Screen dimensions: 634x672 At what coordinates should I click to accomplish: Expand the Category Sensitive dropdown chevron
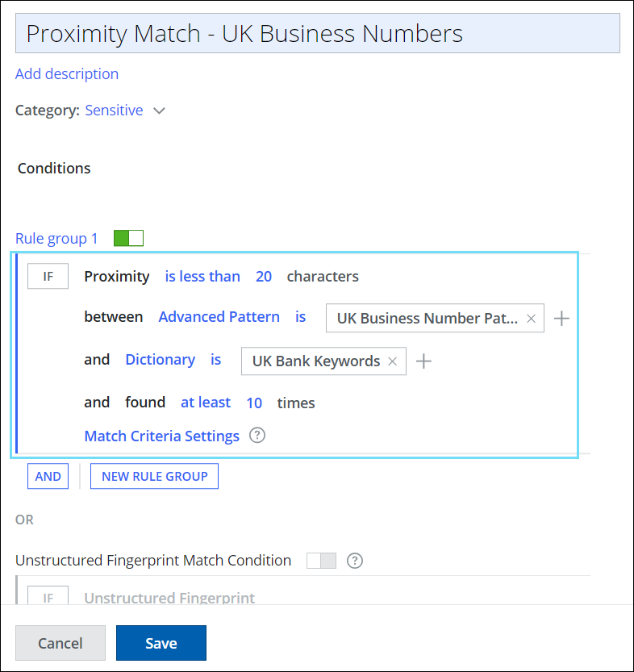click(x=159, y=111)
